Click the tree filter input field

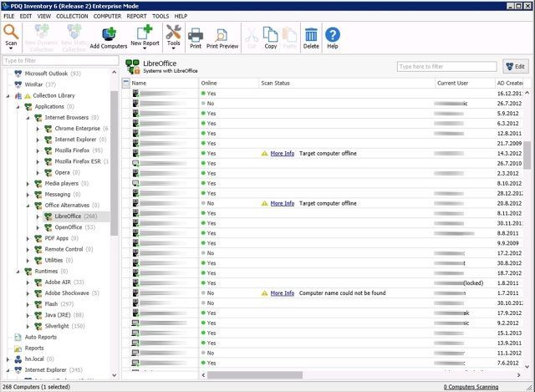[x=60, y=60]
